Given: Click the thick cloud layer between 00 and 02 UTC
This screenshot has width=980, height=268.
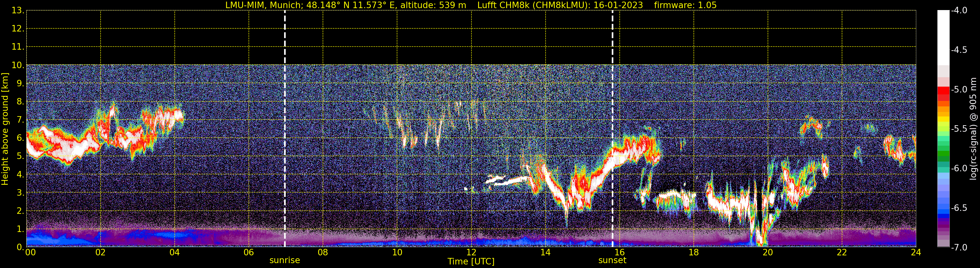Looking at the screenshot, I should click(63, 144).
